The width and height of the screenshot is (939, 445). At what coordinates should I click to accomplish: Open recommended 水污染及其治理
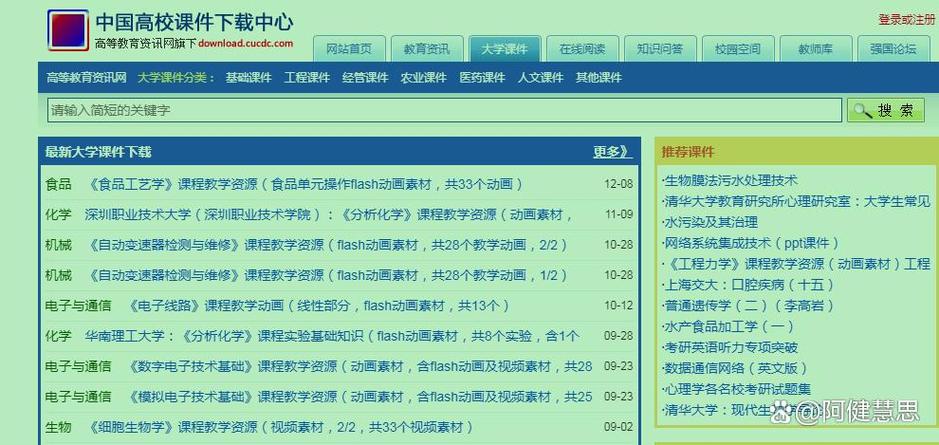pyautogui.click(x=710, y=222)
